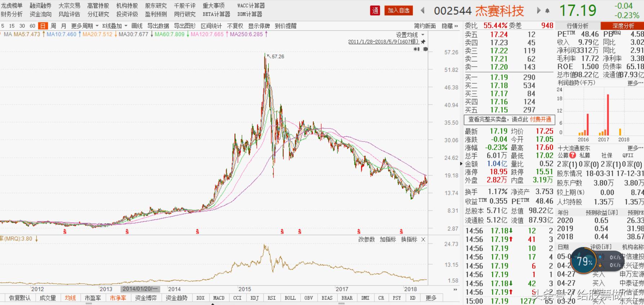
Task: Expand 更多 in 十大流通股东 section
Action: pos(635,148)
